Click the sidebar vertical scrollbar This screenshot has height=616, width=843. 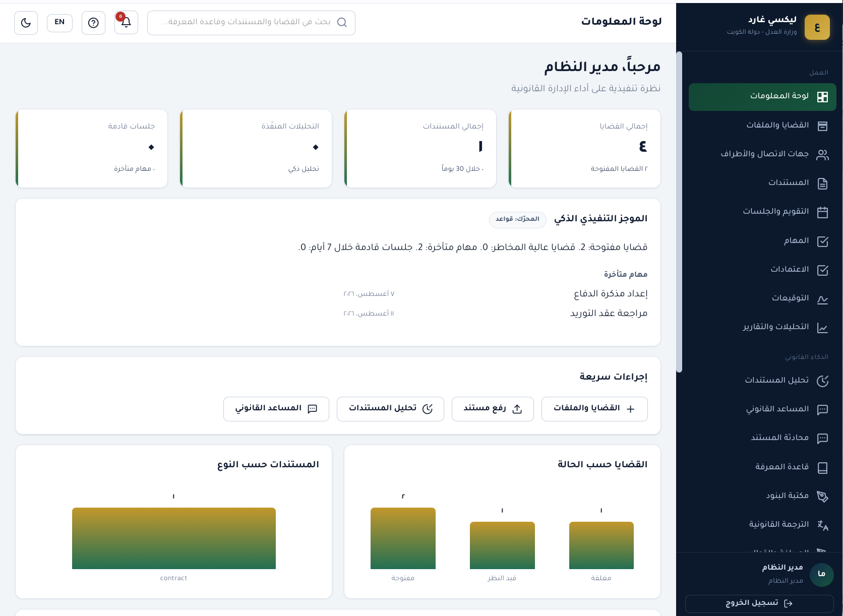click(679, 212)
